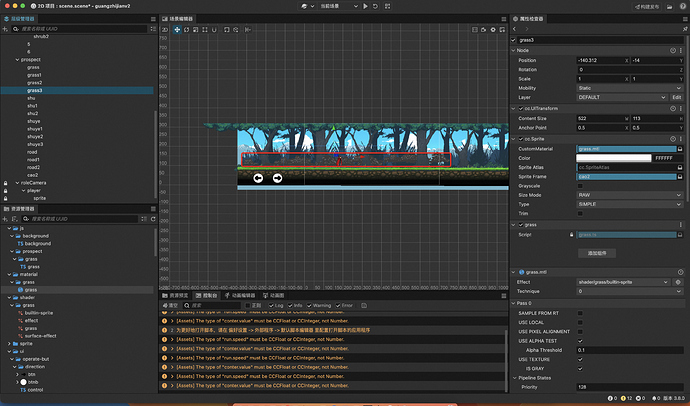Open the sprite Color swatch picker
The width and height of the screenshot is (690, 406).
point(613,158)
